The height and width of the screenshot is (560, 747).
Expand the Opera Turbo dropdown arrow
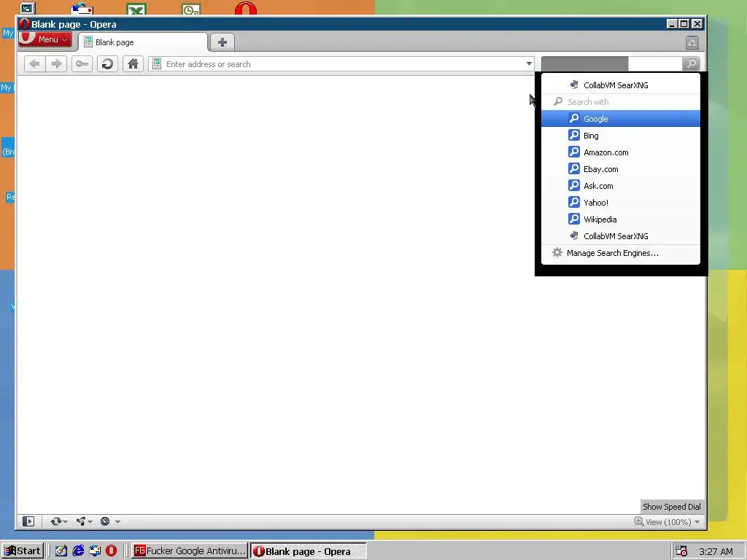[x=117, y=522]
